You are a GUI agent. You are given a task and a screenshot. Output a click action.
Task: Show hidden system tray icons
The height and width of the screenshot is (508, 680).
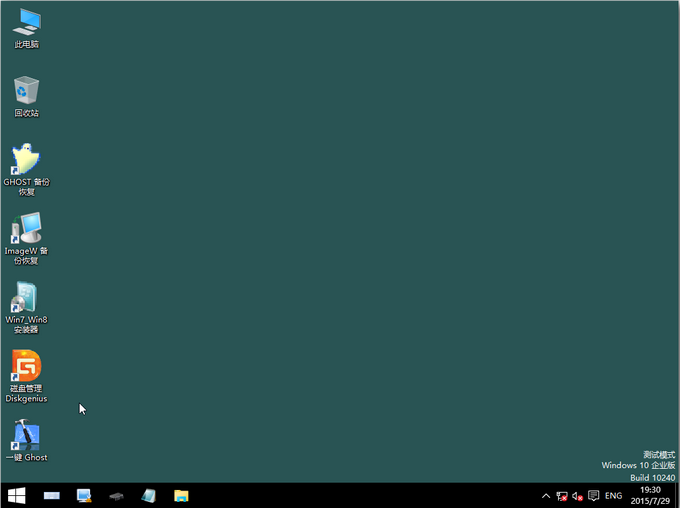click(546, 496)
